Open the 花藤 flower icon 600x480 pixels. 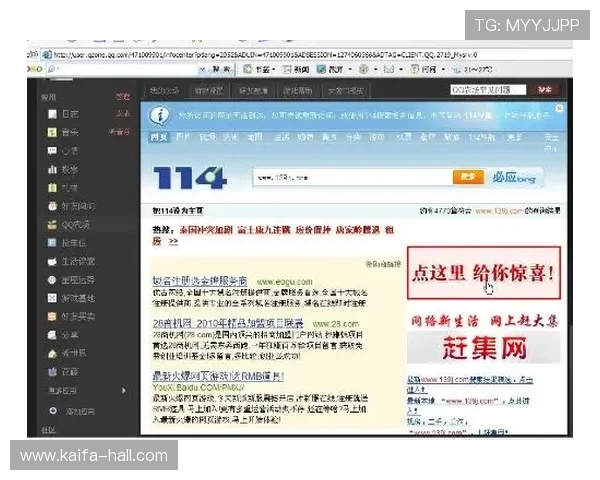[x=52, y=372]
